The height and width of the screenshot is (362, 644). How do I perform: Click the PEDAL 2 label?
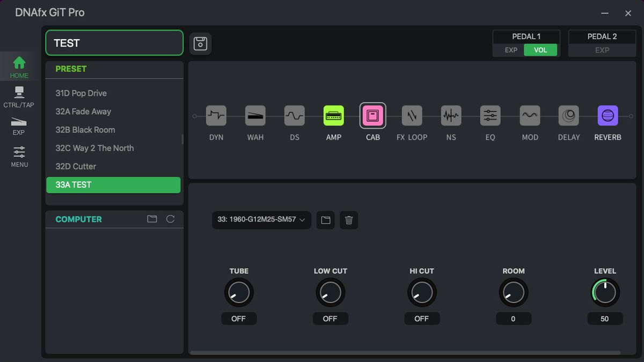[x=602, y=36]
